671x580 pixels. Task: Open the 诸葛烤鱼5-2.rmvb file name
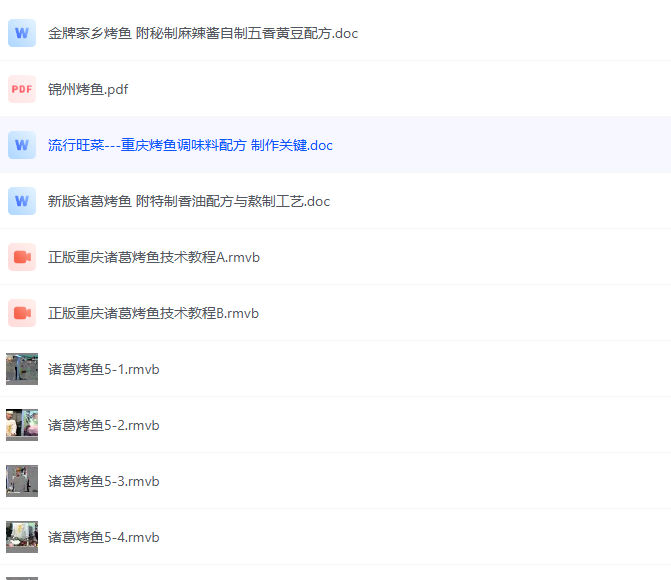point(104,425)
